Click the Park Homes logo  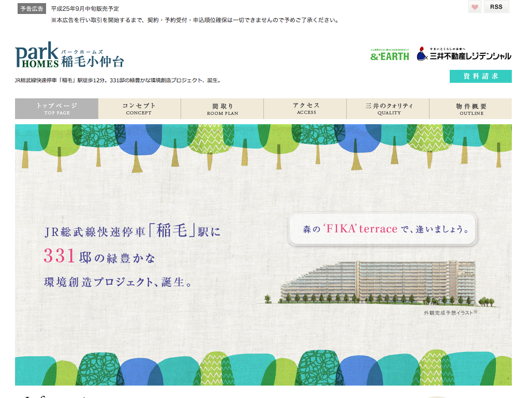click(x=37, y=56)
